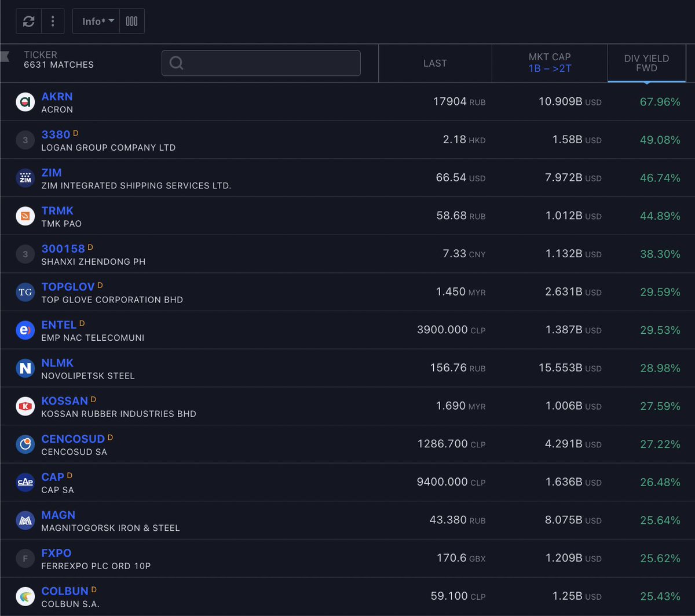
Task: Click the Shanxi Zhendong placeholder logo
Action: click(25, 254)
